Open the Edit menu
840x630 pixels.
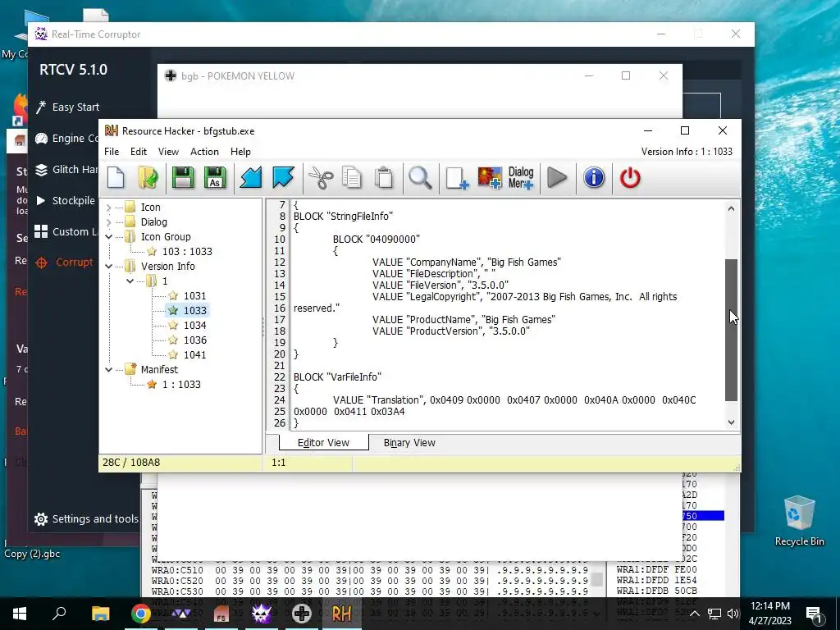tap(138, 152)
